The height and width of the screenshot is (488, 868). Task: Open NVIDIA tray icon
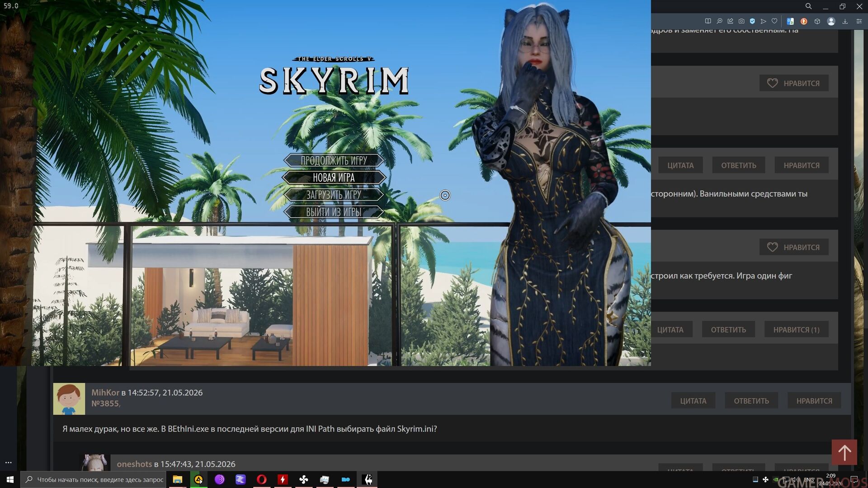[x=776, y=479]
